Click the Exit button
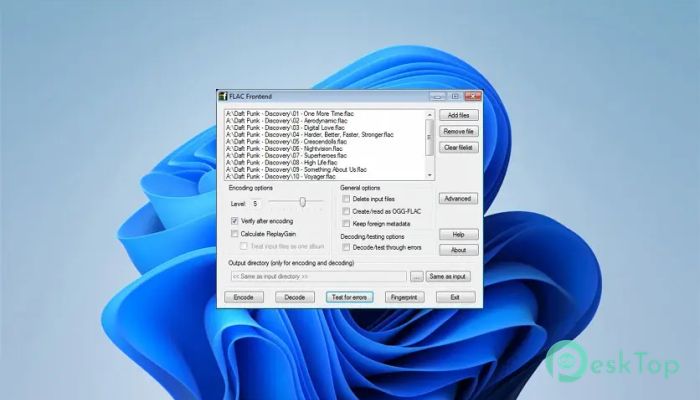Screen dimensions: 700x400 tap(455, 297)
